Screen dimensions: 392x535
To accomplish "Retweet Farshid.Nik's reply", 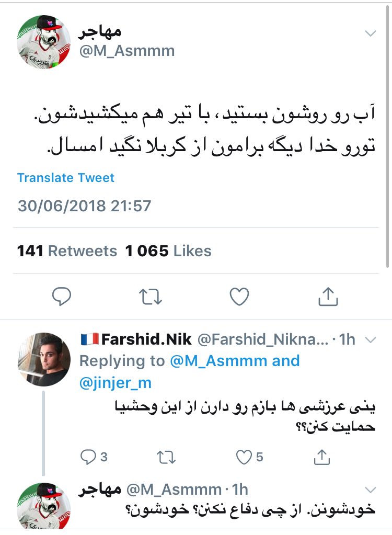I will [167, 457].
